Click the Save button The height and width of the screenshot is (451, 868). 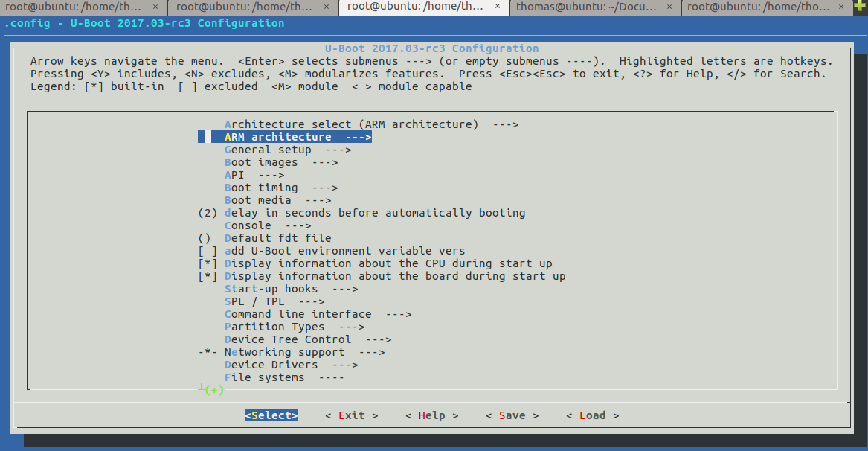(512, 415)
